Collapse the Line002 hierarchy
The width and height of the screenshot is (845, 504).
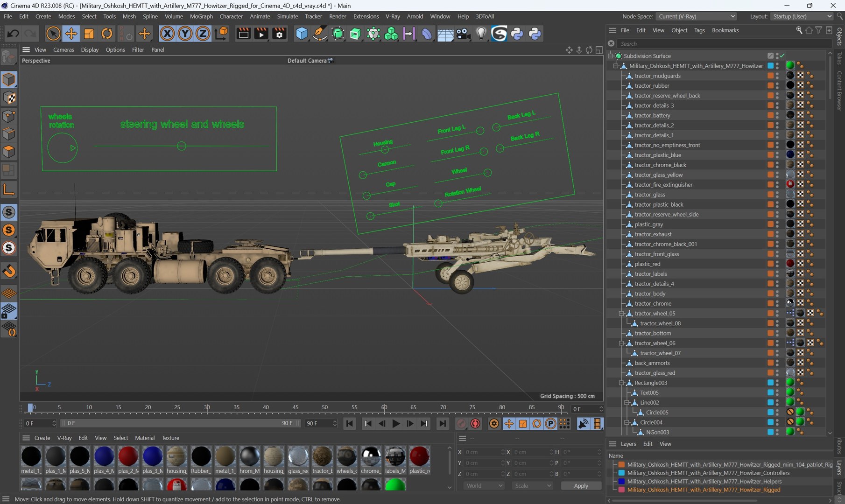pos(627,403)
